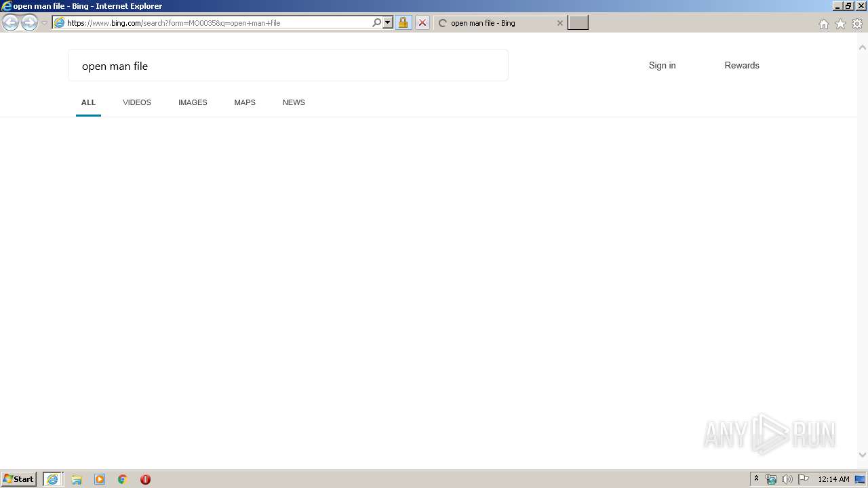Click the scrollbar down arrow
The width and height of the screenshot is (868, 488).
tap(863, 455)
